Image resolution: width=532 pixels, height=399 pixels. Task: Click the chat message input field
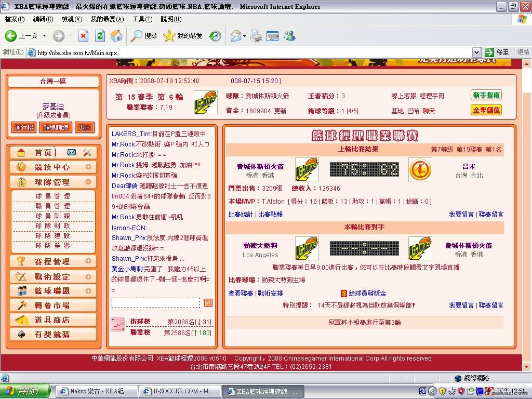point(156,303)
